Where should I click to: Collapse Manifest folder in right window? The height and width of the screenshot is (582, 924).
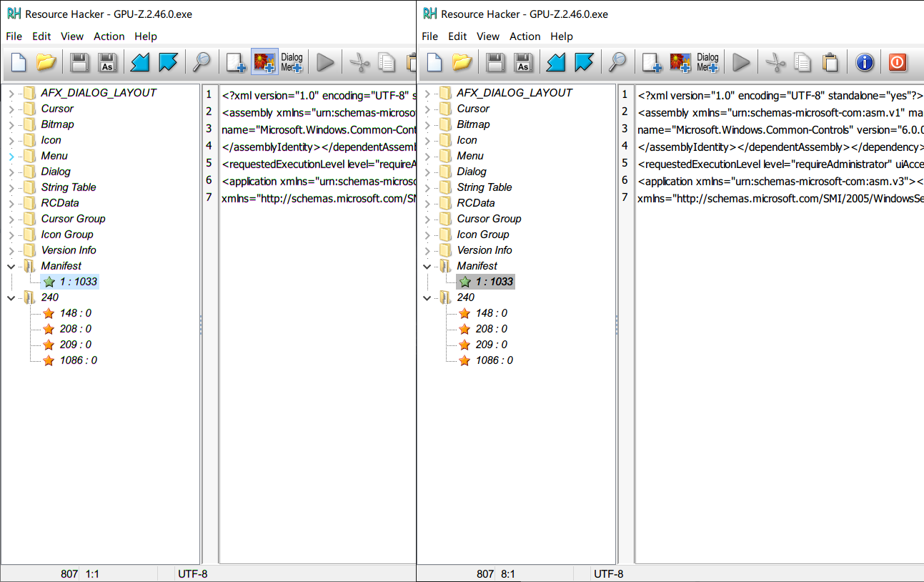(427, 266)
